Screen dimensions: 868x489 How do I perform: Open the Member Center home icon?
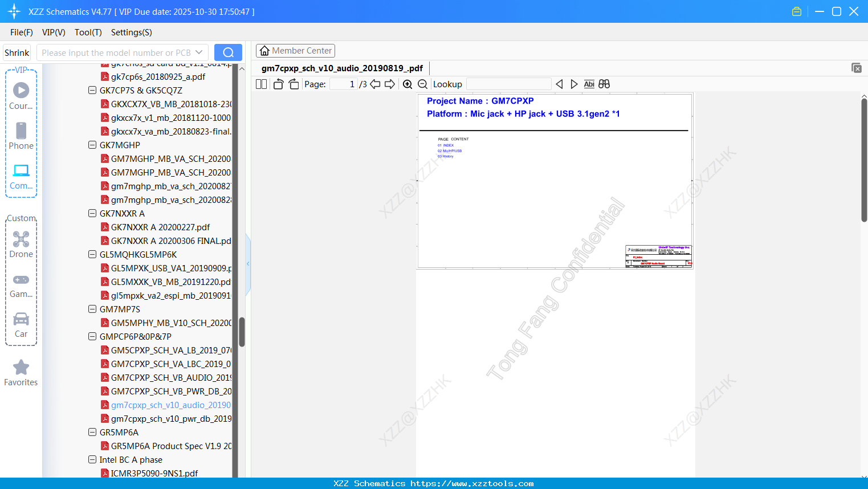(264, 51)
